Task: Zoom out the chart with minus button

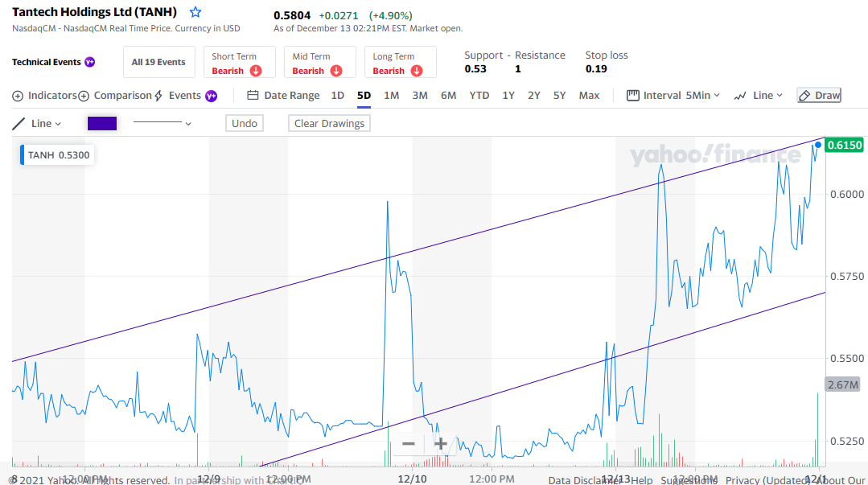Action: (409, 443)
